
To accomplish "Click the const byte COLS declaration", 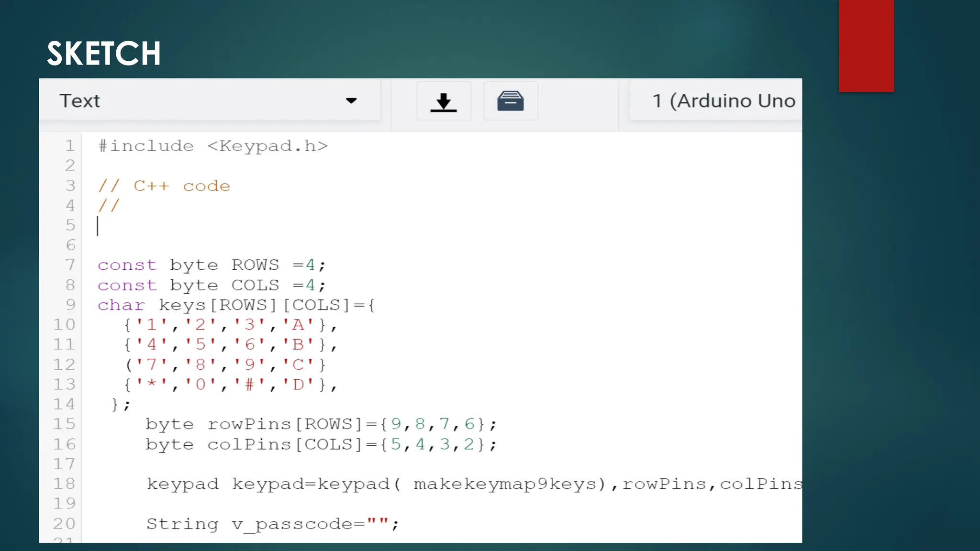I will pos(212,286).
